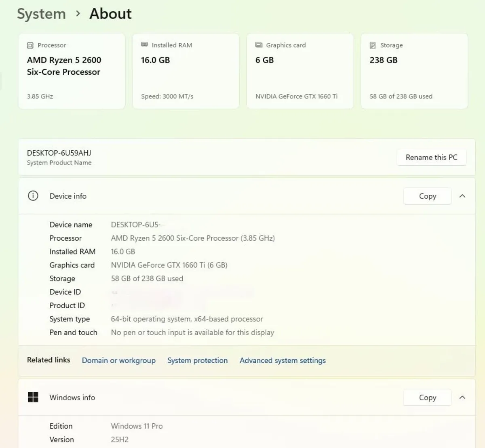Click the Device ID label
Viewport: 485px width, 448px height.
click(65, 292)
